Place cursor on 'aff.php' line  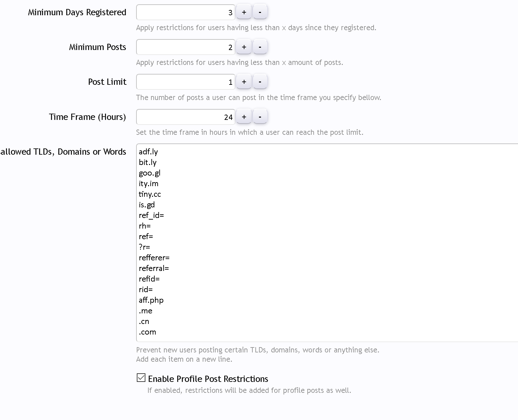(151, 300)
